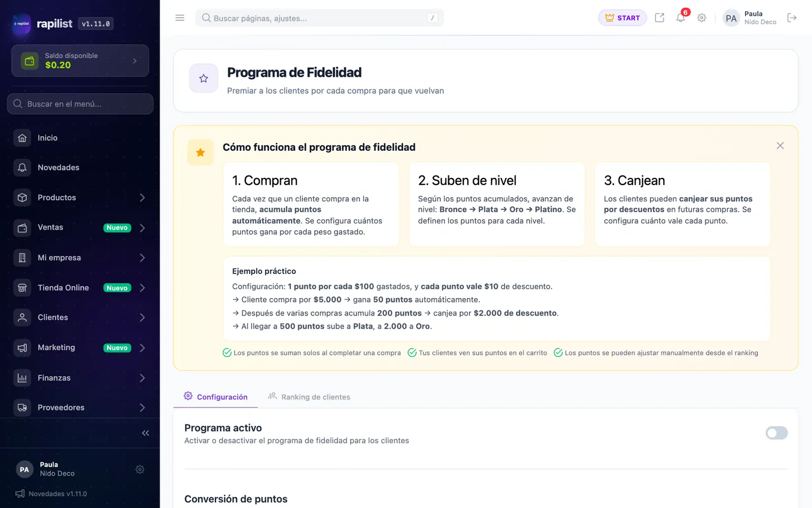The height and width of the screenshot is (508, 812).
Task: Expand the Ventas submenu chevron
Action: point(142,228)
